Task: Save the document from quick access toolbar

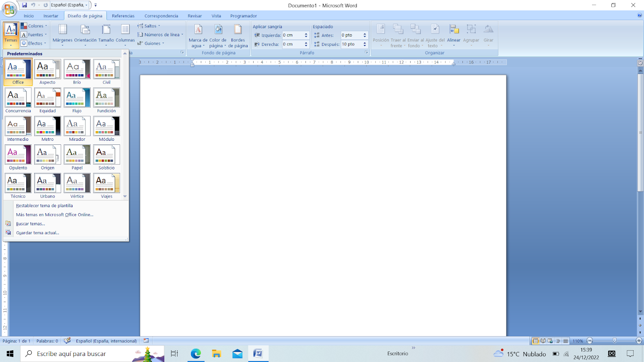Action: (25, 5)
